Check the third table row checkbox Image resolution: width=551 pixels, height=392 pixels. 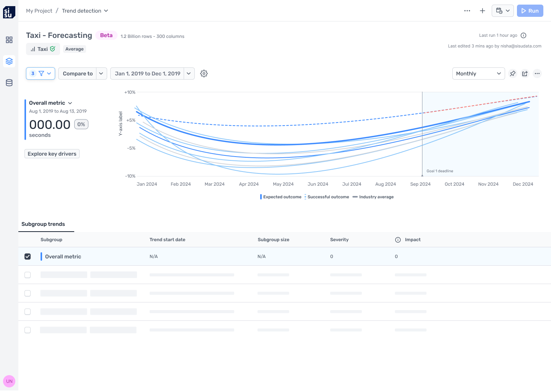[x=28, y=293]
